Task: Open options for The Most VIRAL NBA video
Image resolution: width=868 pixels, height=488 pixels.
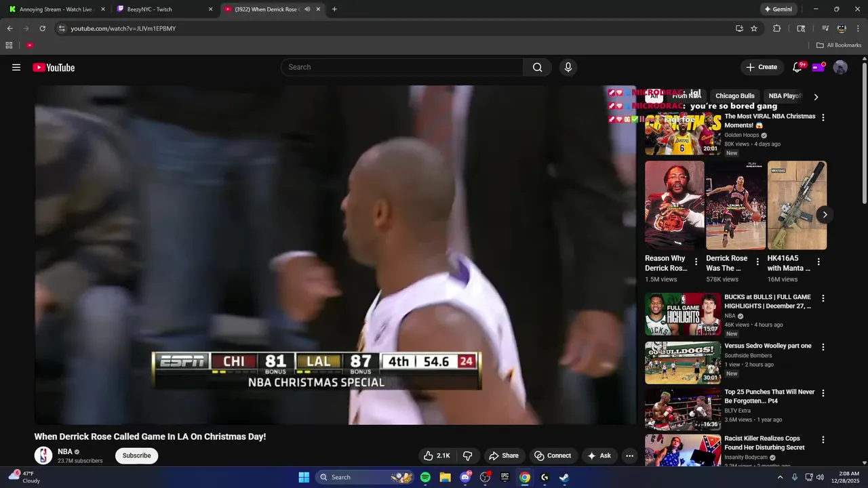Action: [823, 117]
